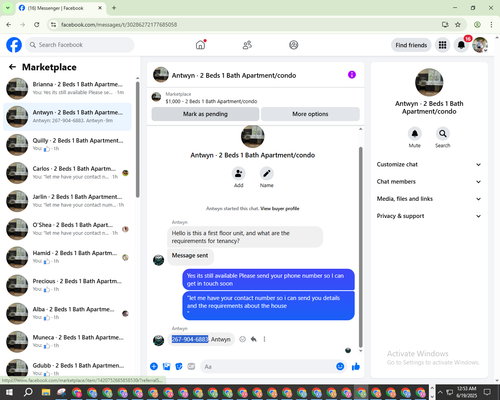
Task: Attach a photo using image icon
Action: tap(166, 367)
